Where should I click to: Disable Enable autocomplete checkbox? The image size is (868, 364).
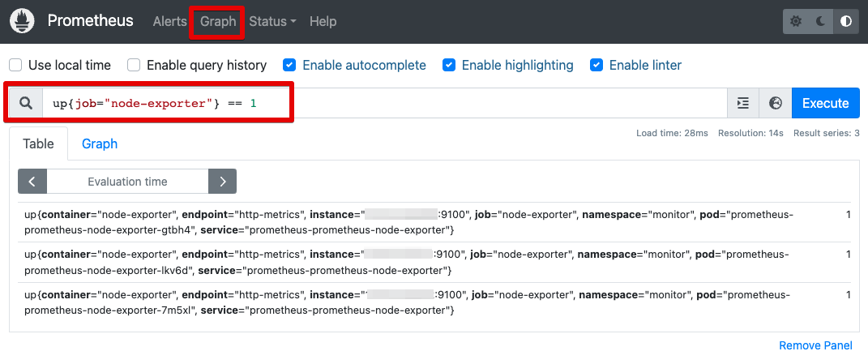tap(289, 66)
